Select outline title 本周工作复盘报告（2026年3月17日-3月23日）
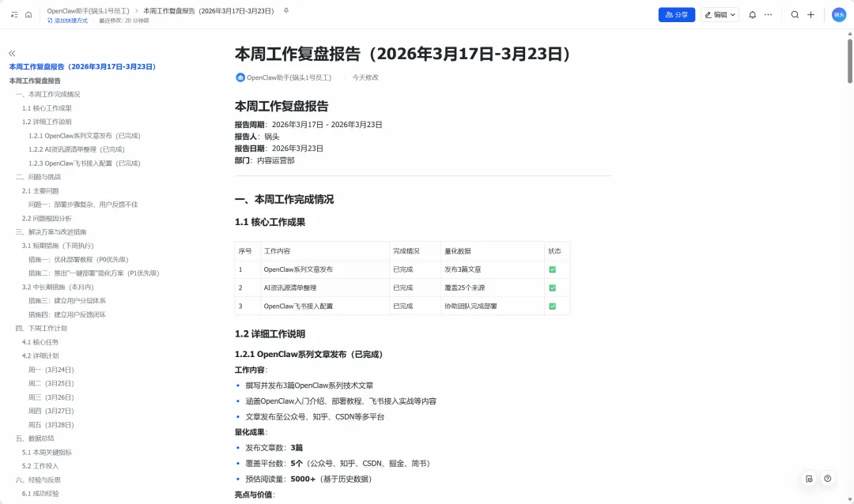The height and width of the screenshot is (504, 854). click(82, 66)
